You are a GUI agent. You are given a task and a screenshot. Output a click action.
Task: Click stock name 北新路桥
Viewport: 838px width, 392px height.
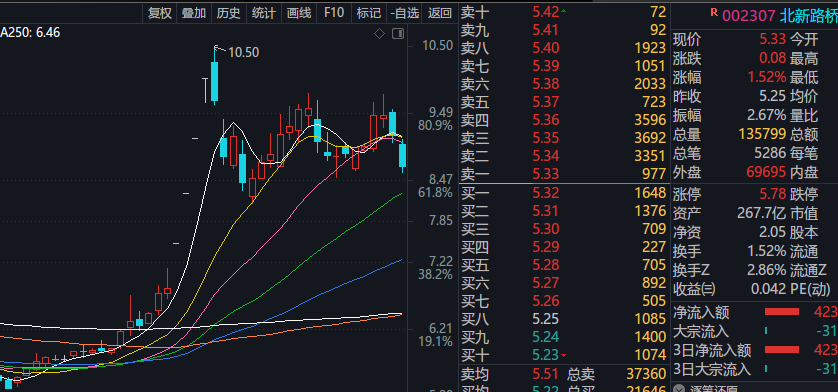click(x=809, y=16)
